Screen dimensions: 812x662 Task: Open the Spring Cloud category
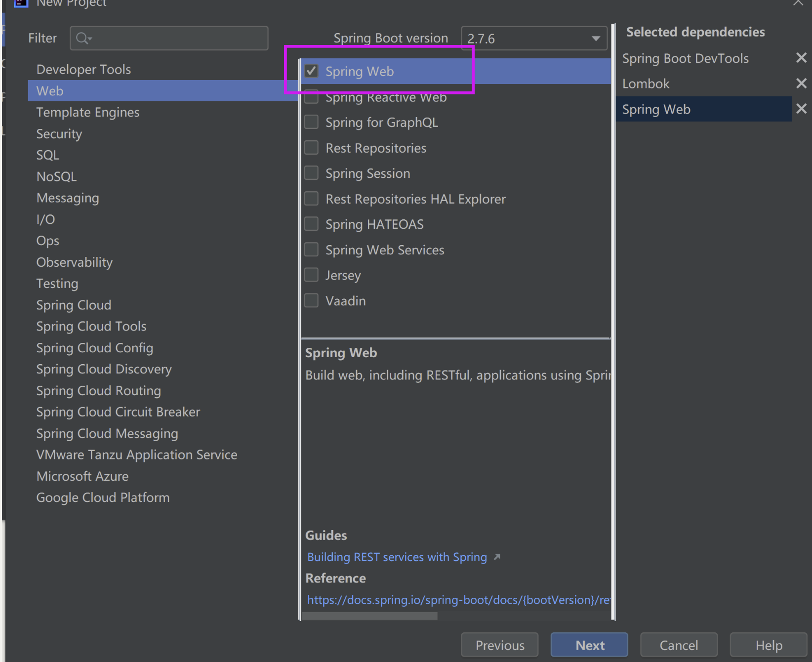74,305
